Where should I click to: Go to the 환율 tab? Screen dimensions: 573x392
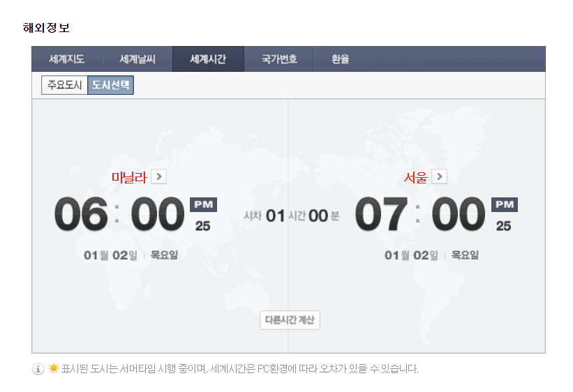point(340,59)
